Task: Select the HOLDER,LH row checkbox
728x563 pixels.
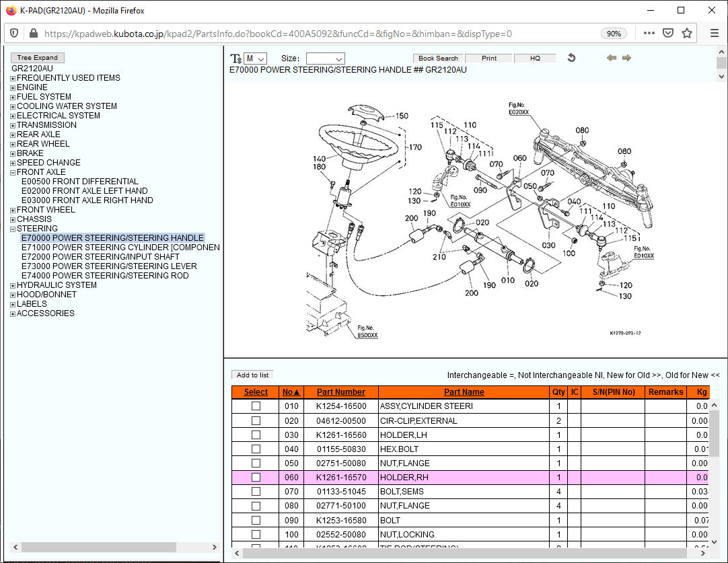Action: click(256, 435)
